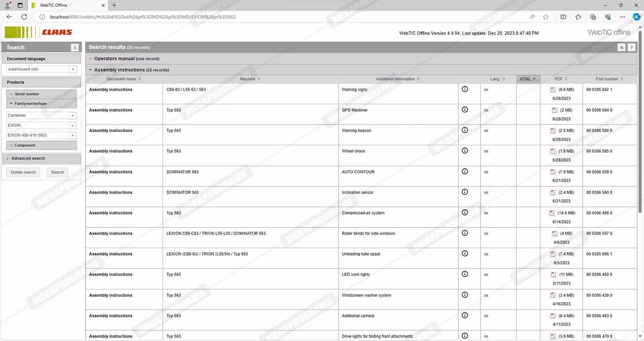Open the EVION 450-410 (563) type dropdown
Screen dimensions: 644x341
tap(73, 135)
